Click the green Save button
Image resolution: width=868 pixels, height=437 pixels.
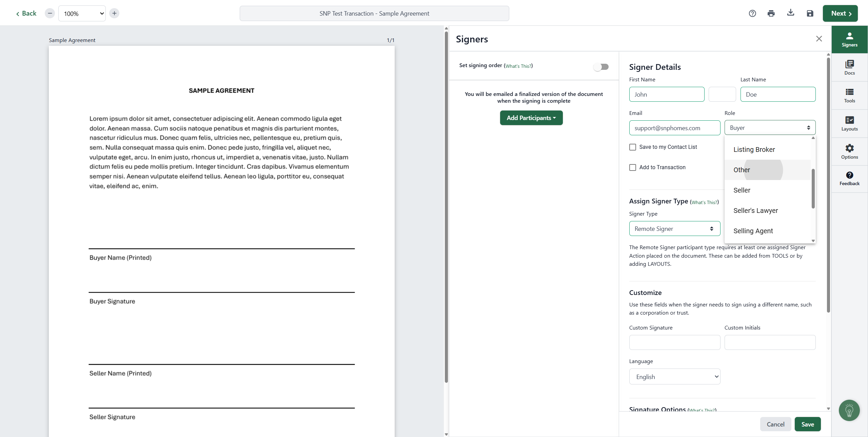(807, 424)
